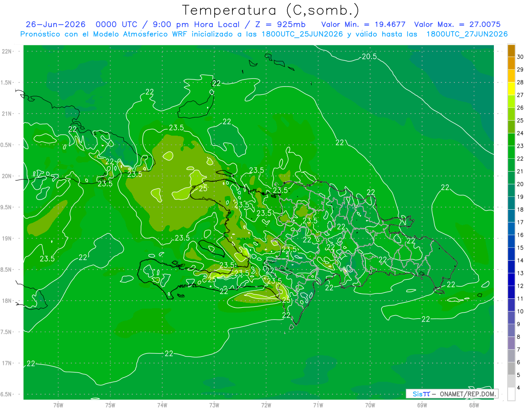The image size is (532, 411).
Task: Click the legend value '4'
Action: (519, 388)
